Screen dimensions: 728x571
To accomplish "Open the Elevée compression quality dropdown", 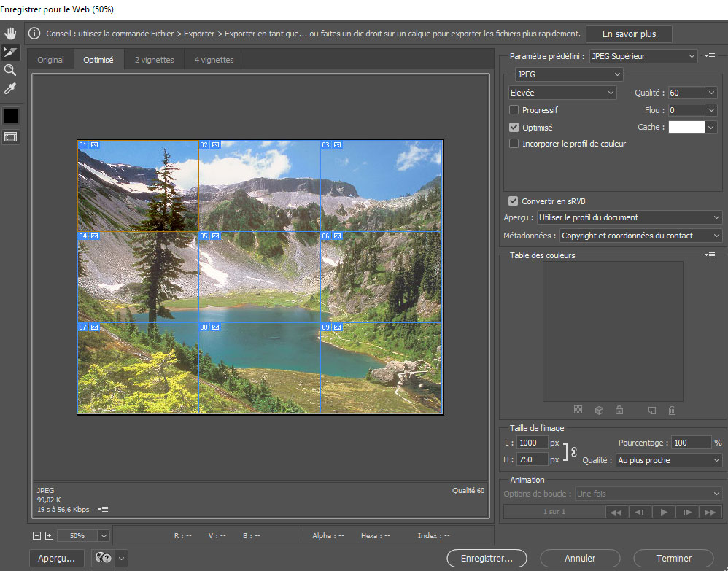I will [x=562, y=93].
